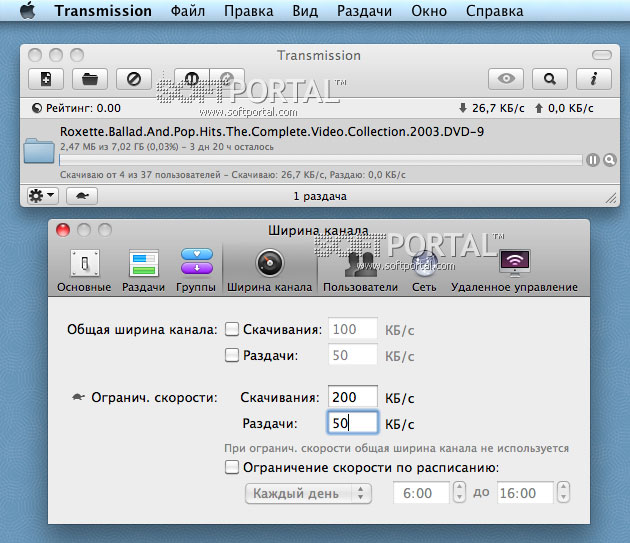
Task: Open the gear action menu
Action: [43, 196]
